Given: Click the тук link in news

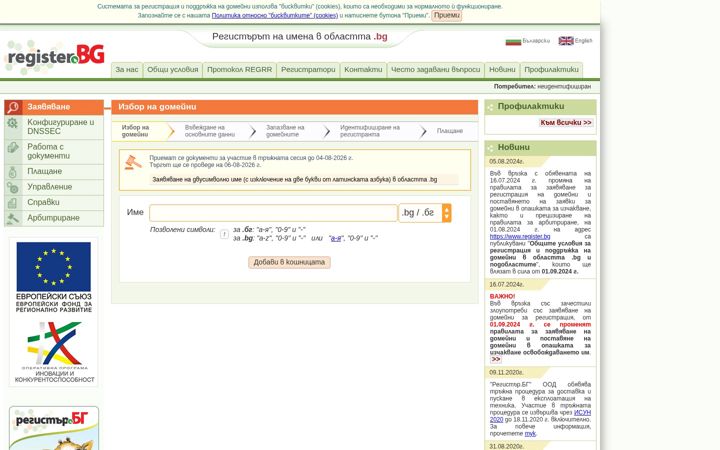Looking at the screenshot, I should 530,433.
